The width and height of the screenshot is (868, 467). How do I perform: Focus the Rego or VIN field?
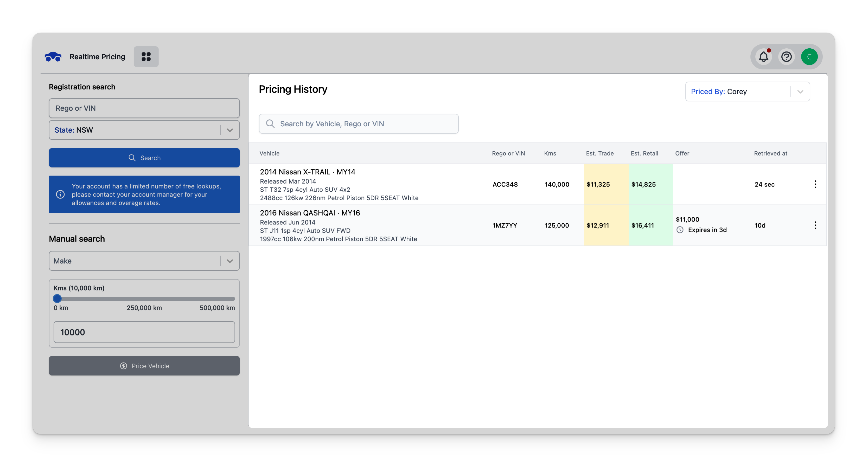coord(144,108)
